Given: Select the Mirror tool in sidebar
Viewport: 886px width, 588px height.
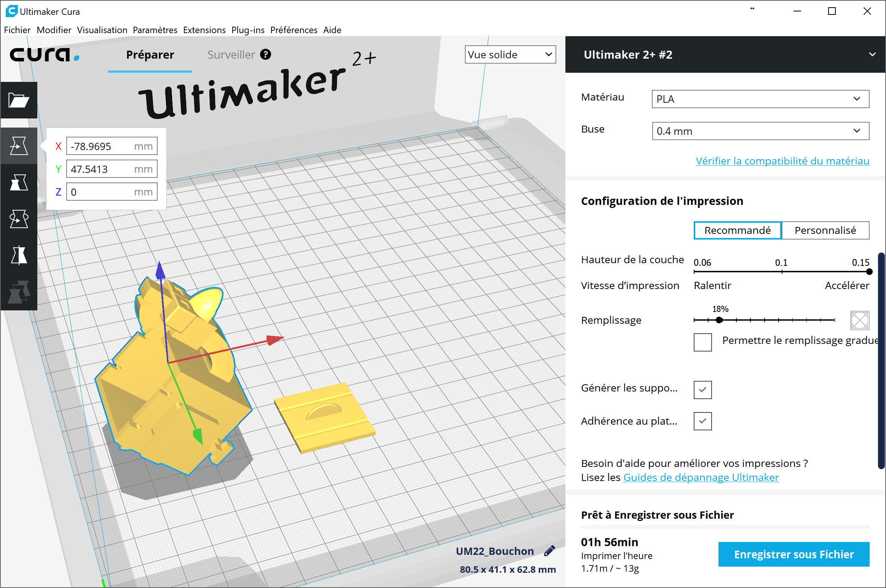Looking at the screenshot, I should [19, 256].
